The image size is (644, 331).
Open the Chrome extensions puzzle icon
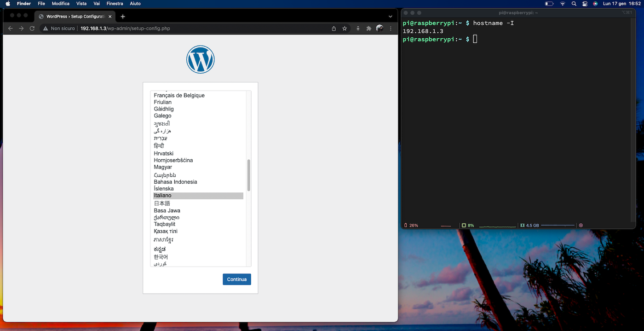[x=368, y=28]
